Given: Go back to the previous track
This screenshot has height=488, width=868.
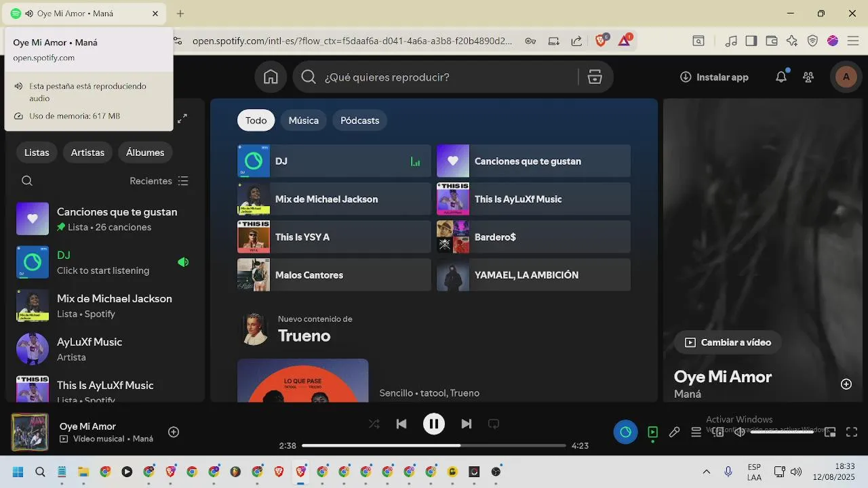Looking at the screenshot, I should pyautogui.click(x=401, y=424).
